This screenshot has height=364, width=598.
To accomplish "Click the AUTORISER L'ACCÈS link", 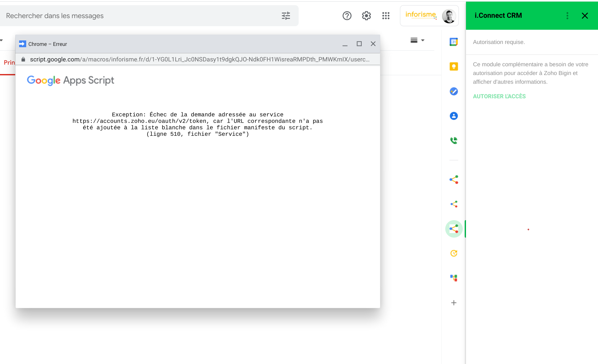I will [499, 96].
